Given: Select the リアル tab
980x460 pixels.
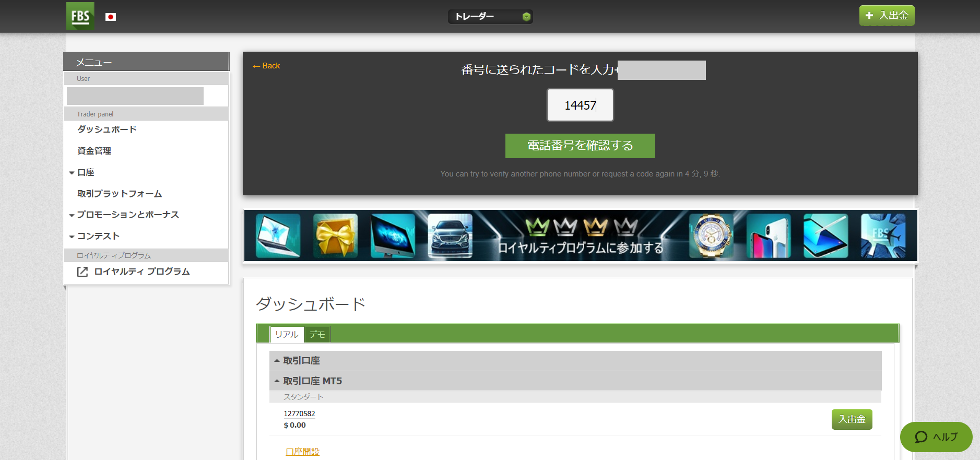Looking at the screenshot, I should pos(287,334).
